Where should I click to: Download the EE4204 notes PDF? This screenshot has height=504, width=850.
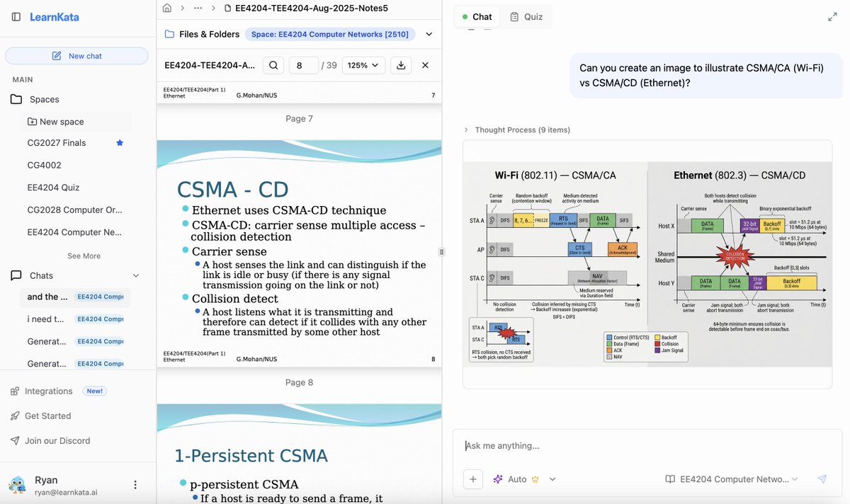coord(401,64)
